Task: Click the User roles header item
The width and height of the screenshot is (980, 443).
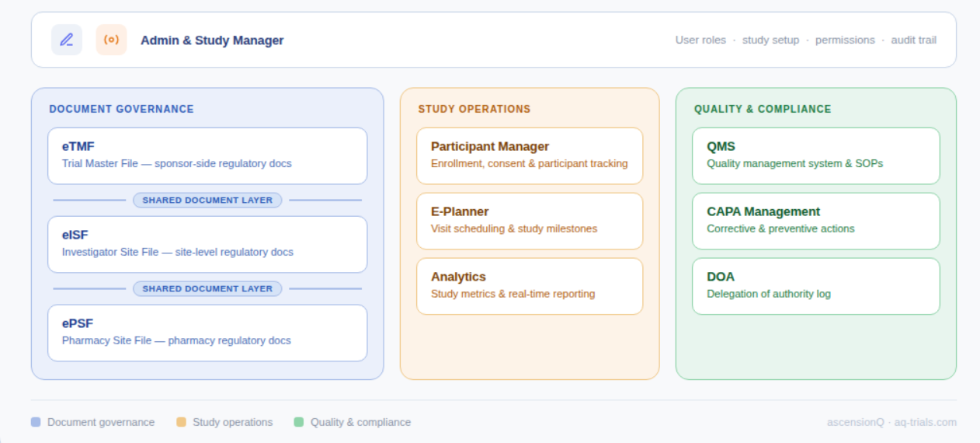Action: tap(700, 40)
